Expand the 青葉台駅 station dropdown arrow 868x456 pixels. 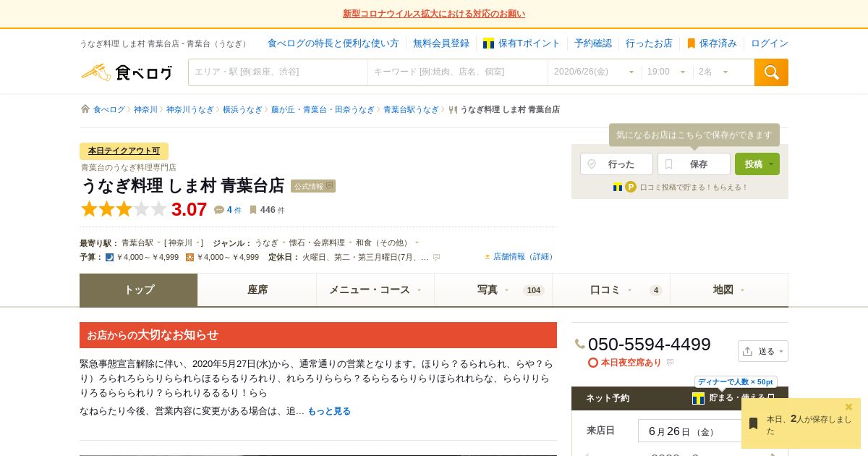(x=158, y=242)
